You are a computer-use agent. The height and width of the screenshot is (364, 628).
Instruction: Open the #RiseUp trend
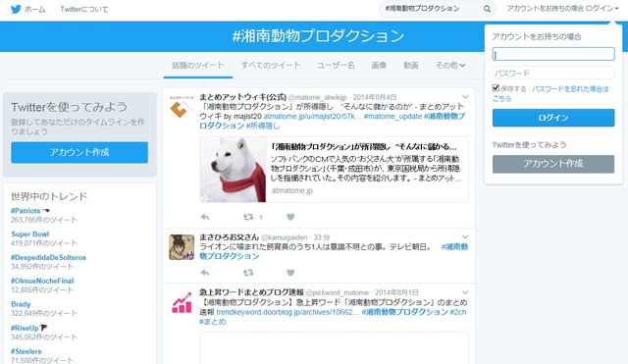[25, 328]
